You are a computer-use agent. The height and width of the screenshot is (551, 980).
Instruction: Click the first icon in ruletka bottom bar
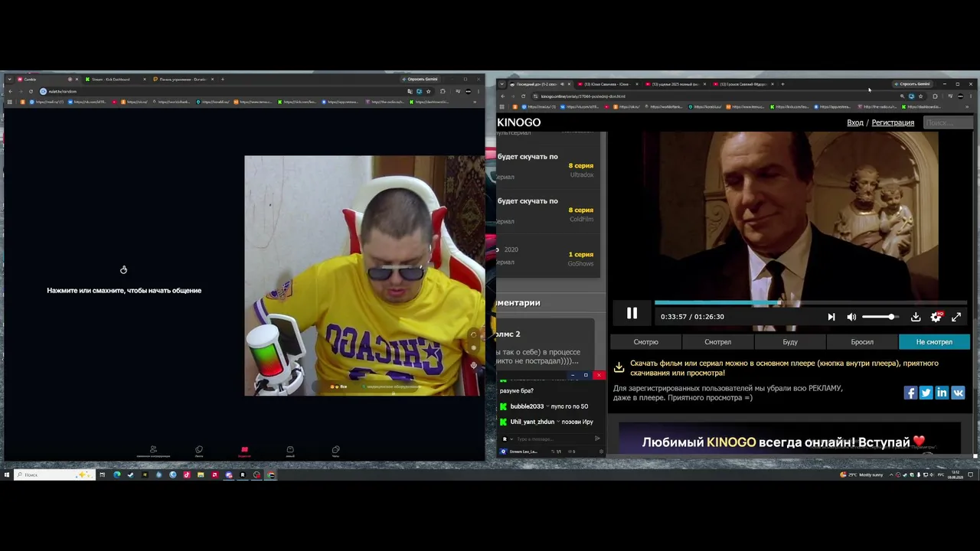point(153,451)
